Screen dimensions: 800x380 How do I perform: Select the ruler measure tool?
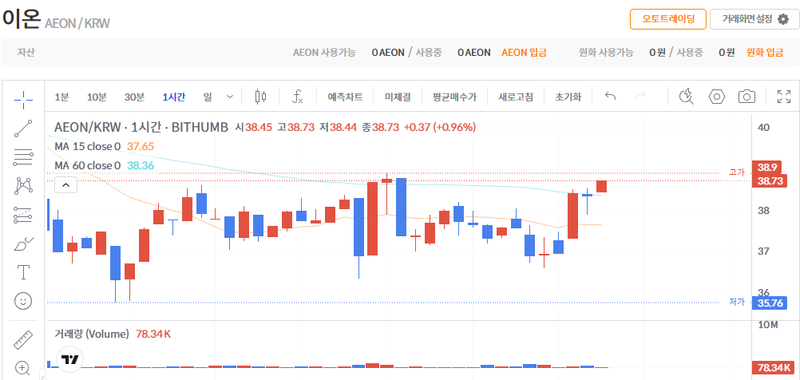(x=22, y=340)
